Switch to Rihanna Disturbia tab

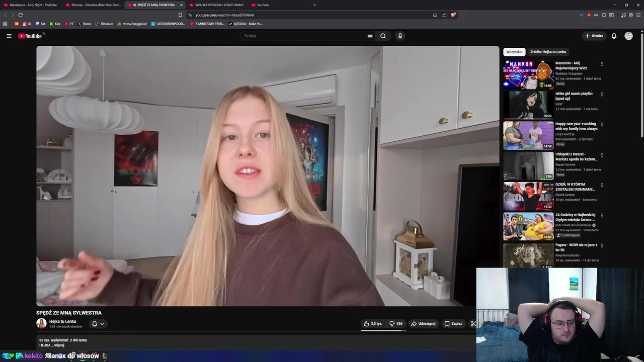93,5
